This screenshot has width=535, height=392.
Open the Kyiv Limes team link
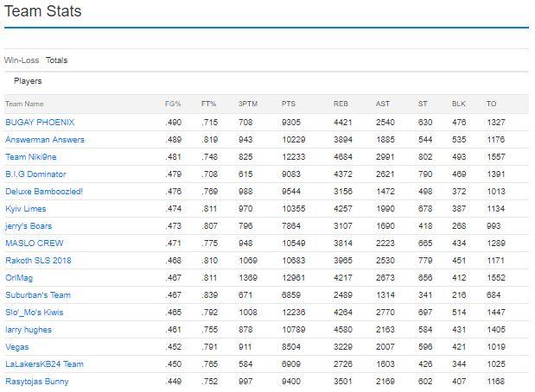click(26, 209)
